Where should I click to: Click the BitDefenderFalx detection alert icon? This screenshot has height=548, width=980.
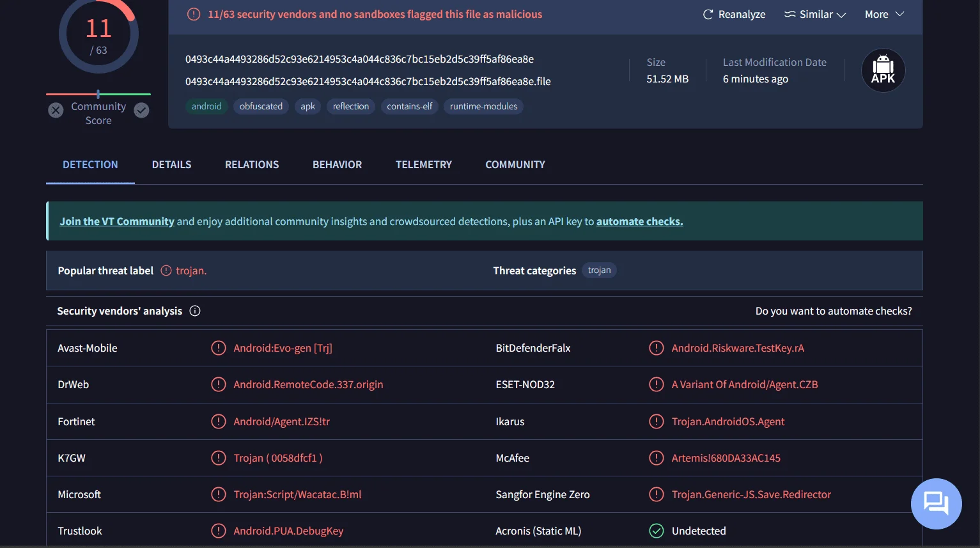[657, 348]
